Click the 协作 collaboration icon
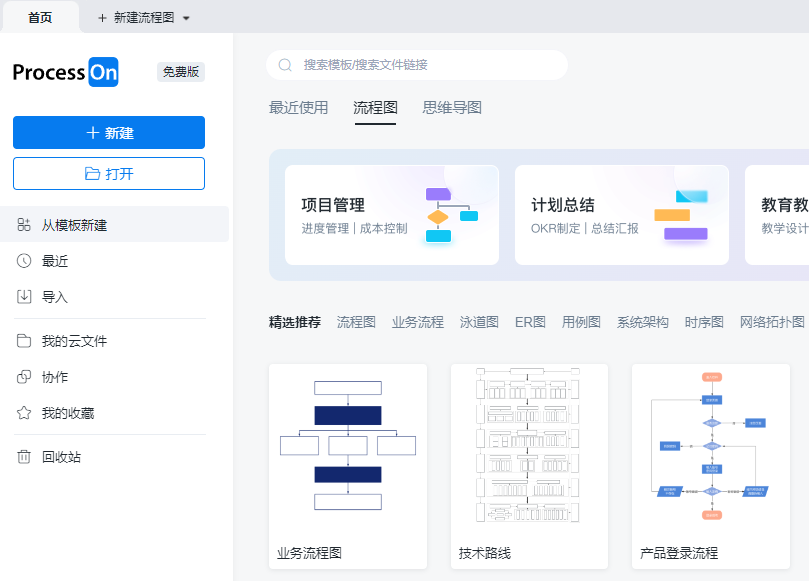The image size is (809, 581). pos(24,377)
